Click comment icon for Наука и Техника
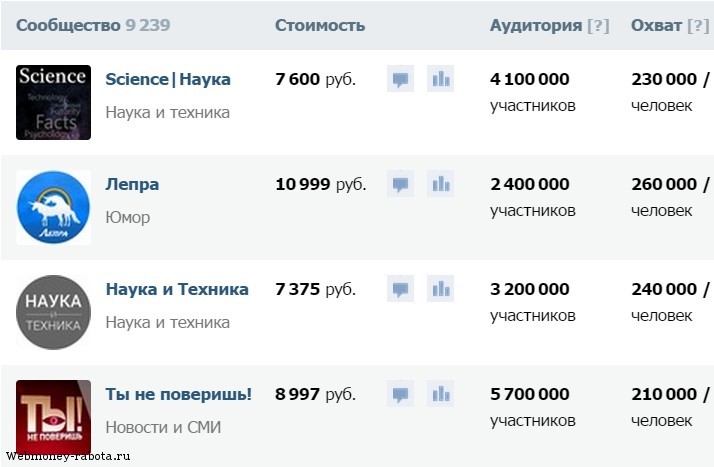 pyautogui.click(x=400, y=289)
